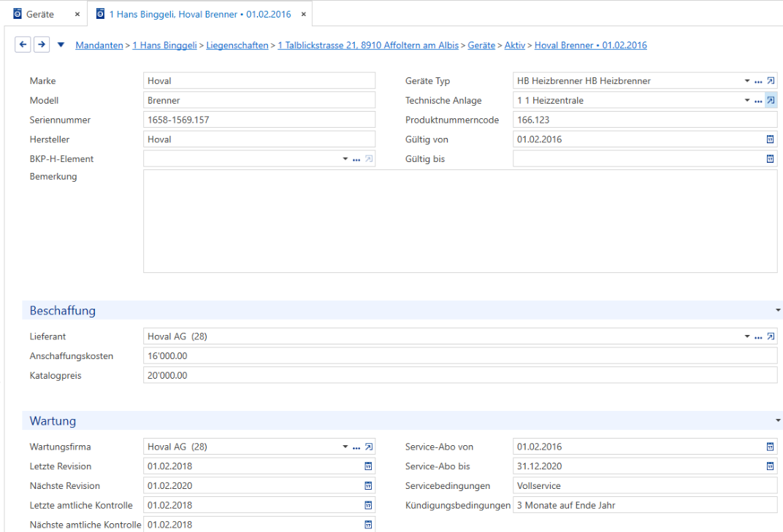The height and width of the screenshot is (532, 783).
Task: Open linked Geräte Typ record icon
Action: pyautogui.click(x=771, y=81)
